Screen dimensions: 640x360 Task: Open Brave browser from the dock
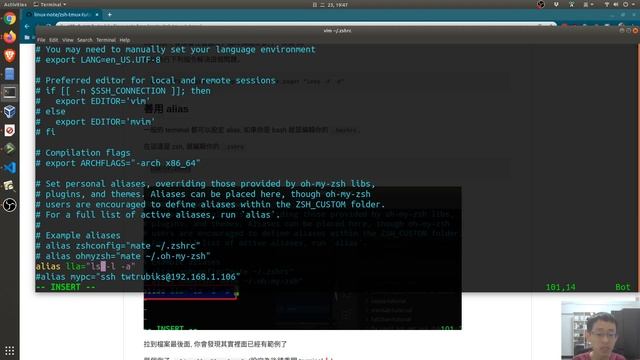(10, 56)
